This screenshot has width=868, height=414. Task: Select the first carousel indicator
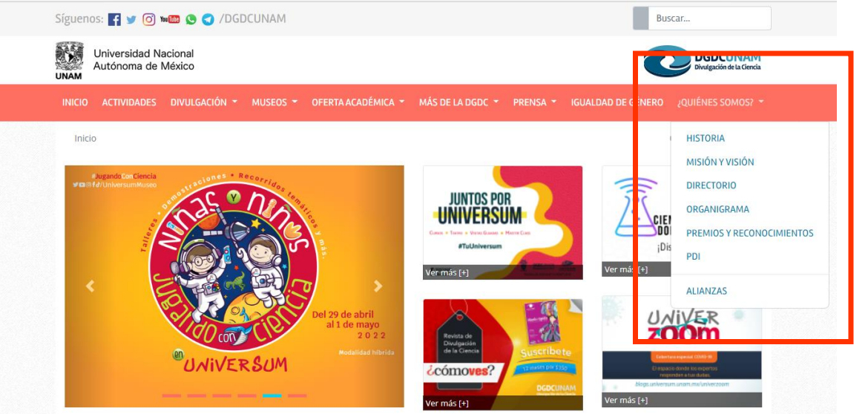(x=171, y=395)
